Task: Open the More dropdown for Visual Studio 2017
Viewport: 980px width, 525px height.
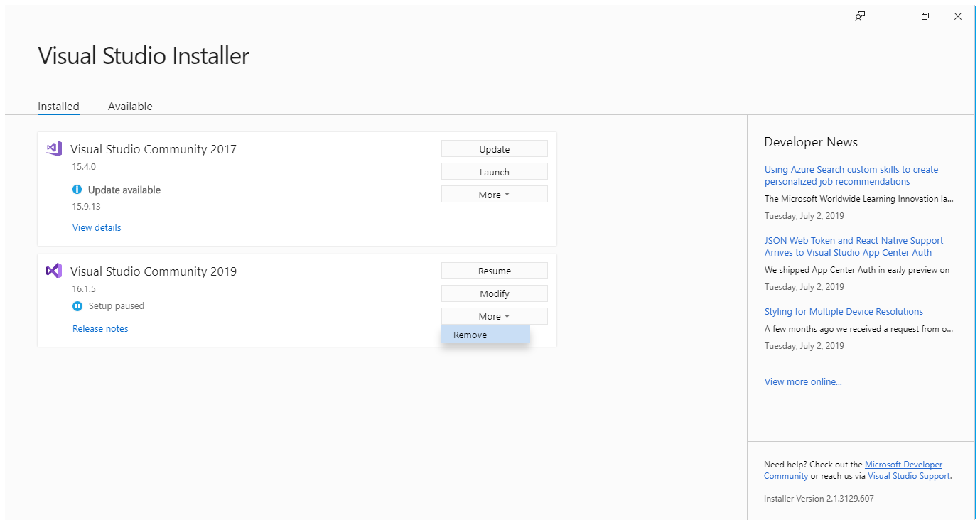Action: [495, 195]
